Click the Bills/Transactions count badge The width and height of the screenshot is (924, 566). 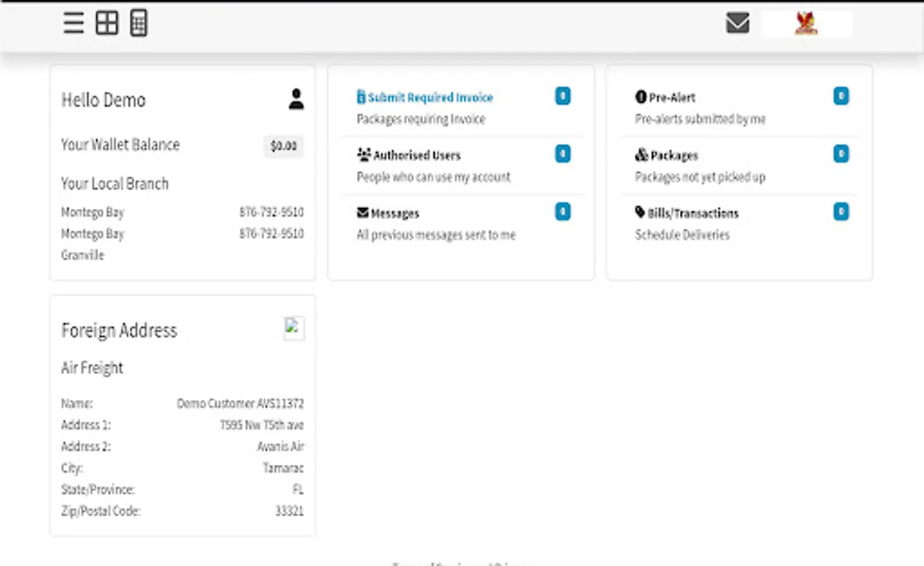(x=841, y=211)
